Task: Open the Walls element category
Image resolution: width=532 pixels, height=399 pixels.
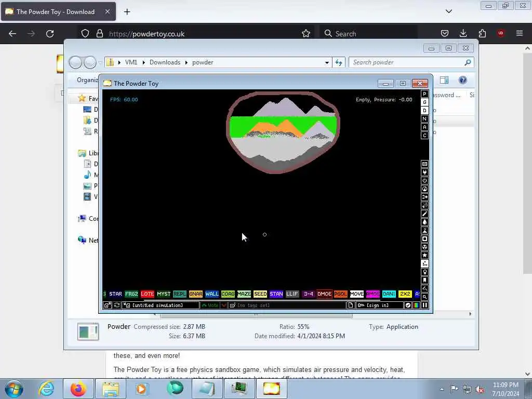Action: pos(424,164)
